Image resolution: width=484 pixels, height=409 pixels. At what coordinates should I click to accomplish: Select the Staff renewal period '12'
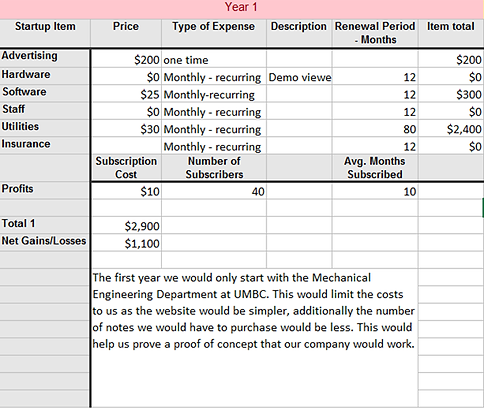(375, 112)
